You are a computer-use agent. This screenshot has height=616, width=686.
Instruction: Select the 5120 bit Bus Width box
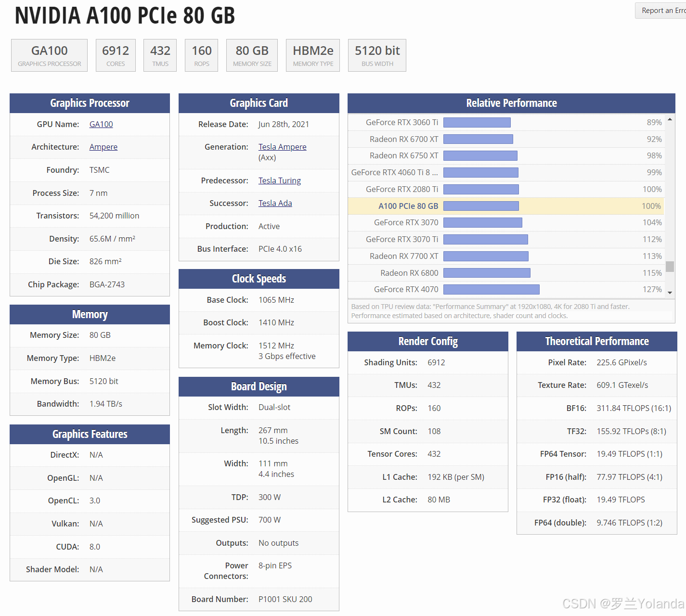377,55
